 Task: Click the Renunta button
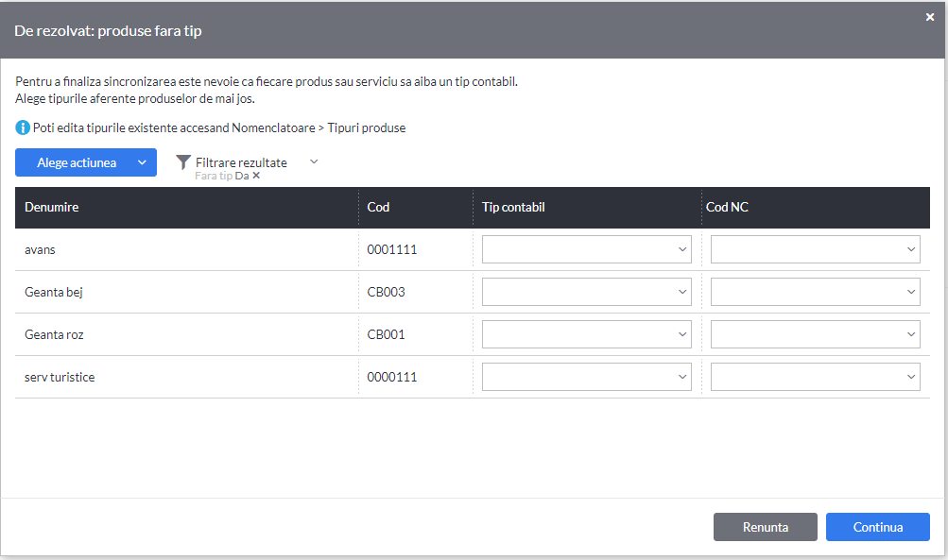pyautogui.click(x=765, y=527)
